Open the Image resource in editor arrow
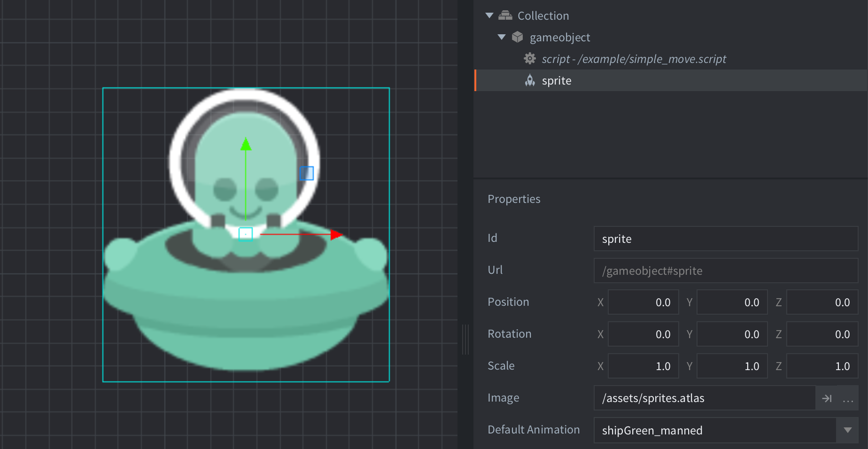The height and width of the screenshot is (449, 868). (827, 398)
